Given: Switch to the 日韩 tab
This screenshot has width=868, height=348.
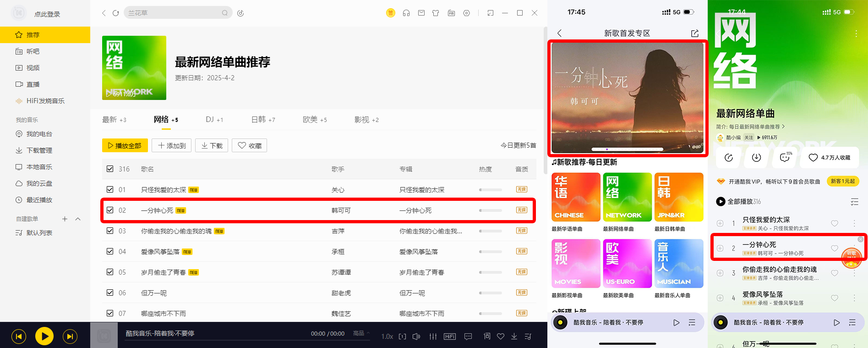Looking at the screenshot, I should (263, 120).
